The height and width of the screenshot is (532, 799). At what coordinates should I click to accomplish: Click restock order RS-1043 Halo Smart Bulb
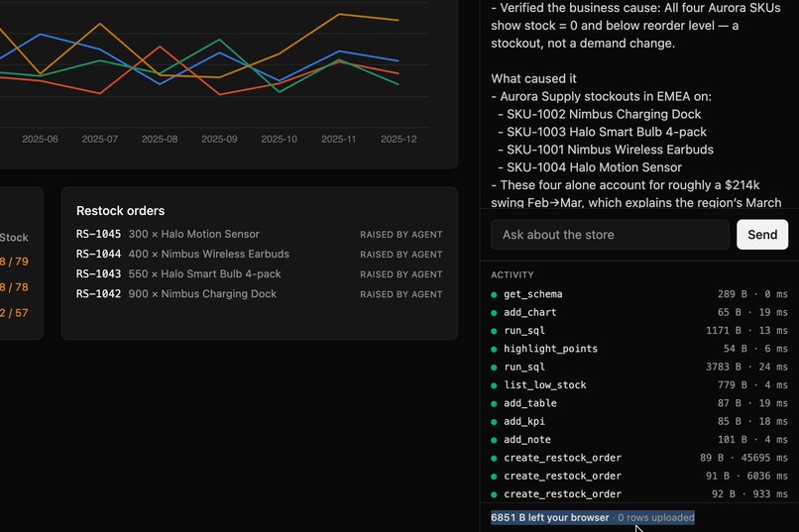(x=260, y=273)
